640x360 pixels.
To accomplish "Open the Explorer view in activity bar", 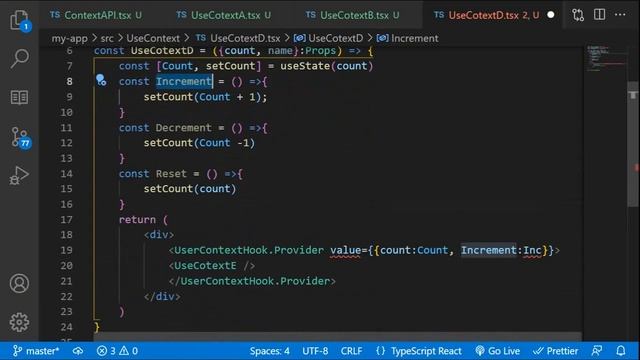I will [19, 20].
